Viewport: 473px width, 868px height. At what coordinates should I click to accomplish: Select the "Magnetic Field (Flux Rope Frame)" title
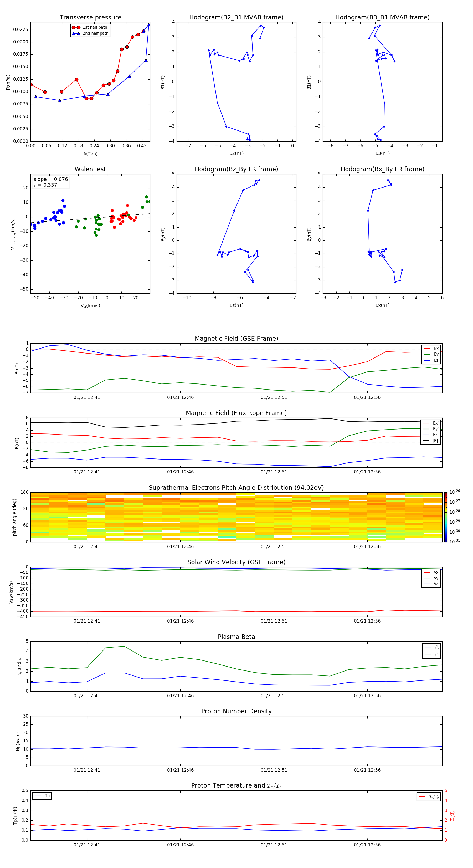tap(236, 413)
